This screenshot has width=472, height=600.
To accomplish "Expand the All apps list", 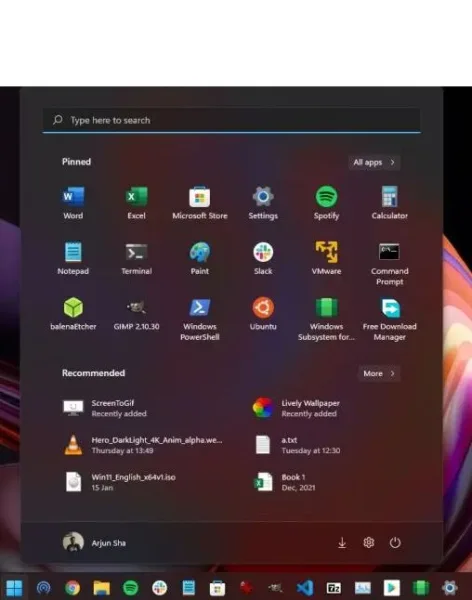I will coord(374,162).
